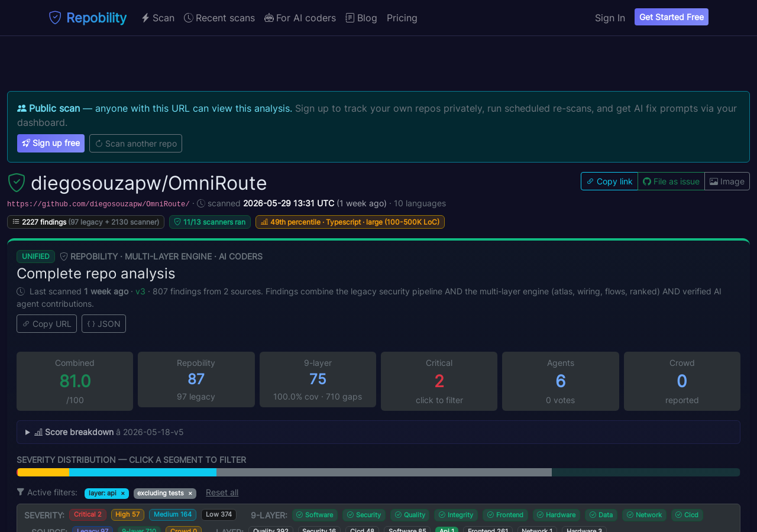Click the funnel icon next to Active filters

[21, 492]
